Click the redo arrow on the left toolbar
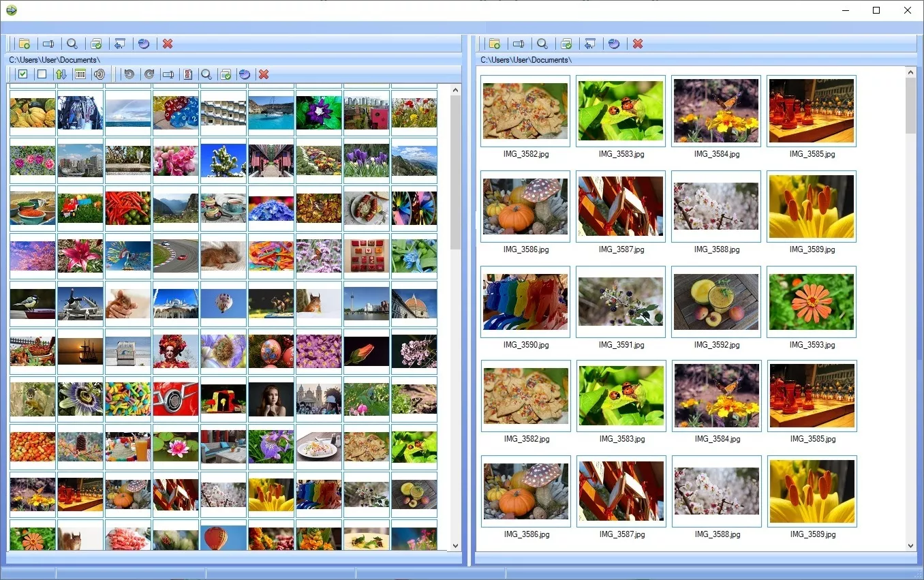924x580 pixels. coord(149,74)
